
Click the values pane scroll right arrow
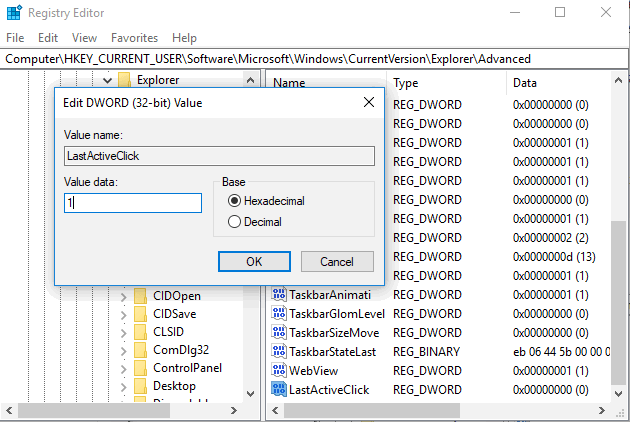pos(601,410)
